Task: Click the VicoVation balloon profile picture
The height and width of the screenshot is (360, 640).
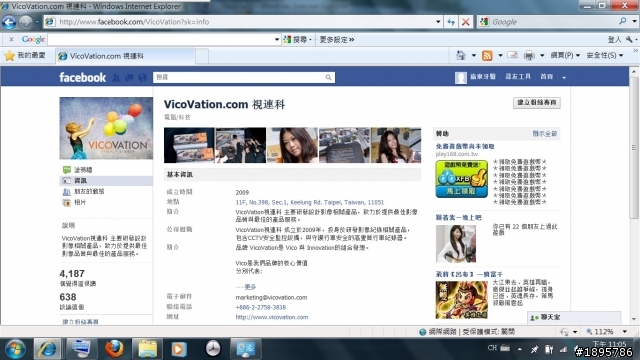Action: 106,128
